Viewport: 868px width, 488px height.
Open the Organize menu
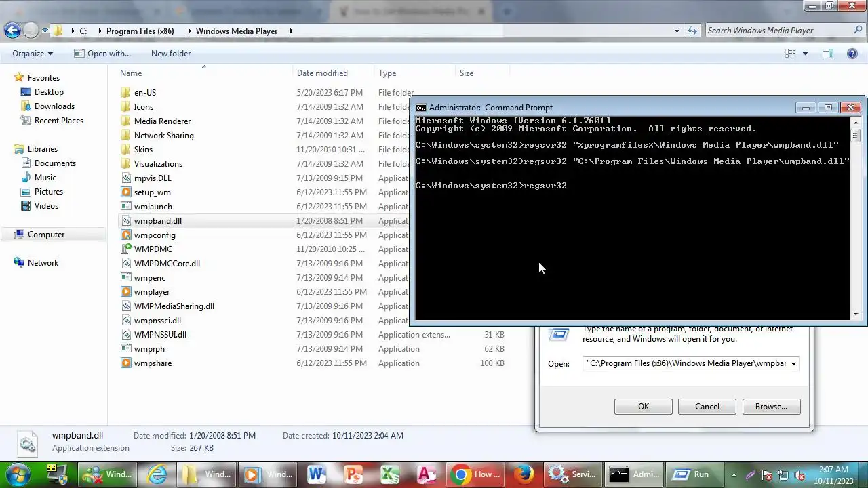pos(32,54)
